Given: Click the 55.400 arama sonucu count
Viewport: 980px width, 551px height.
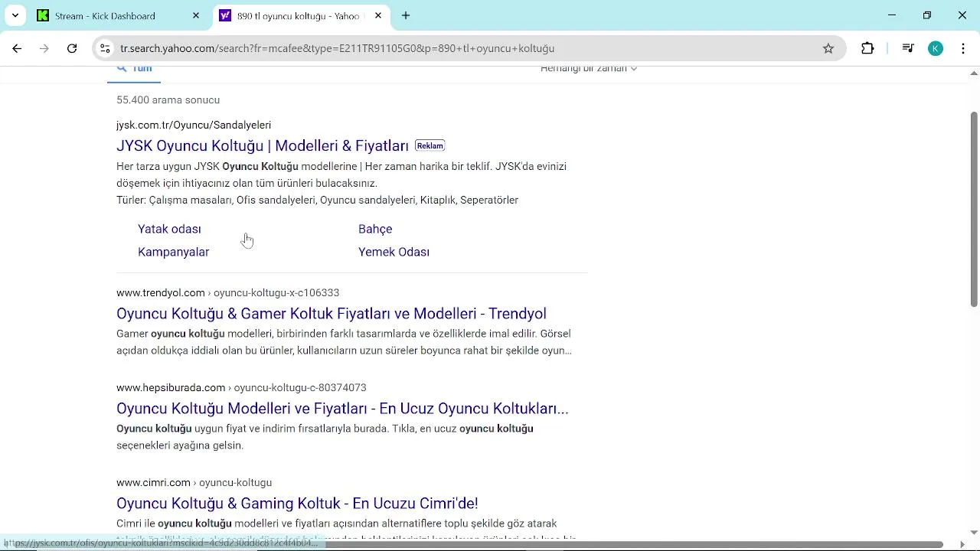Looking at the screenshot, I should tap(168, 99).
